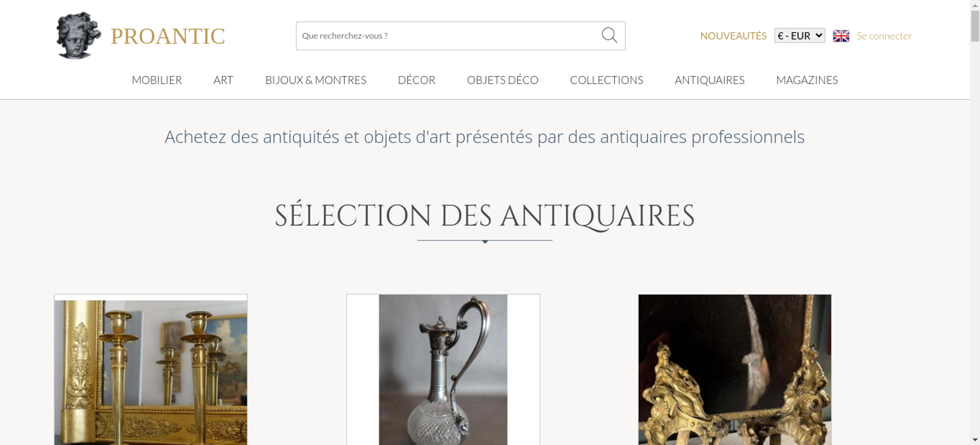Click the NOUVEAUTÉS link
This screenshot has height=445, width=980.
point(733,36)
